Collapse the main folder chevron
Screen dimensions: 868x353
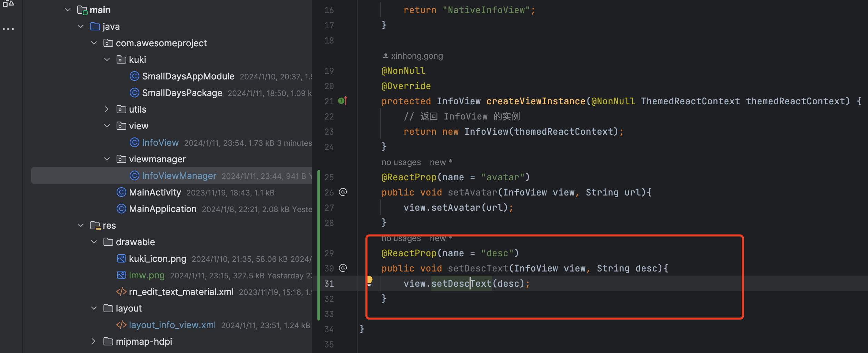point(68,10)
